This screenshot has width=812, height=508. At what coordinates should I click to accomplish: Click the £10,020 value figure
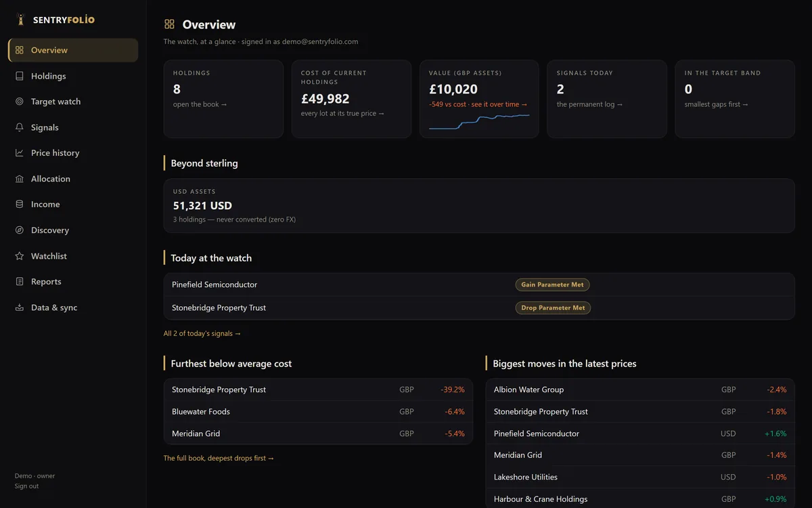[x=453, y=89]
